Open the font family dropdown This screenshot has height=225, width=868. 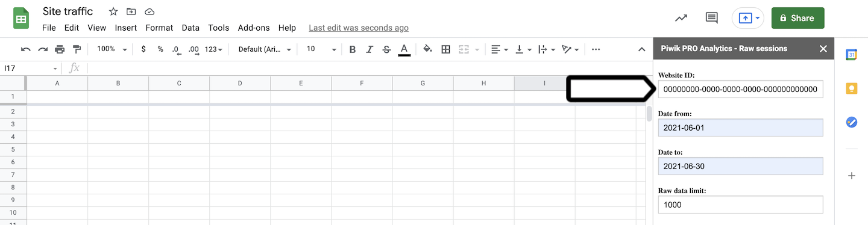pyautogui.click(x=265, y=49)
